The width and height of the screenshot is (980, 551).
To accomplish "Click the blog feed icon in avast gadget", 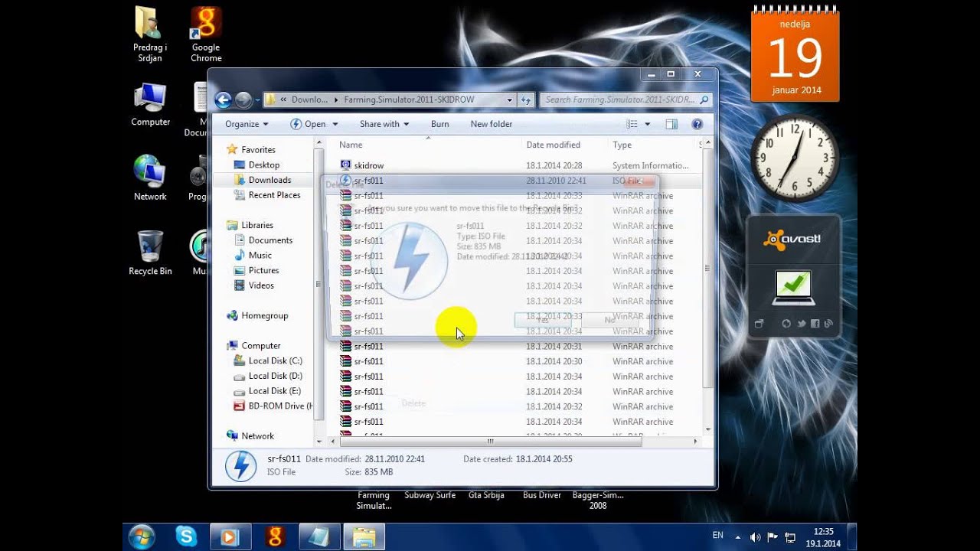I will pyautogui.click(x=828, y=324).
